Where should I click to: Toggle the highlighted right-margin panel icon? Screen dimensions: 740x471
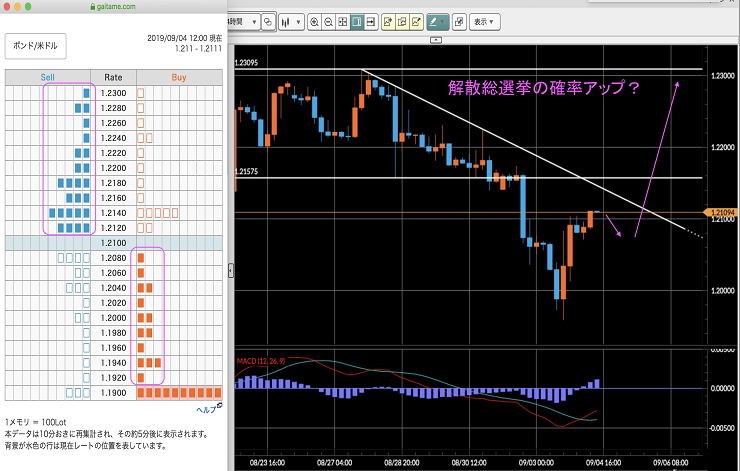coord(357,22)
